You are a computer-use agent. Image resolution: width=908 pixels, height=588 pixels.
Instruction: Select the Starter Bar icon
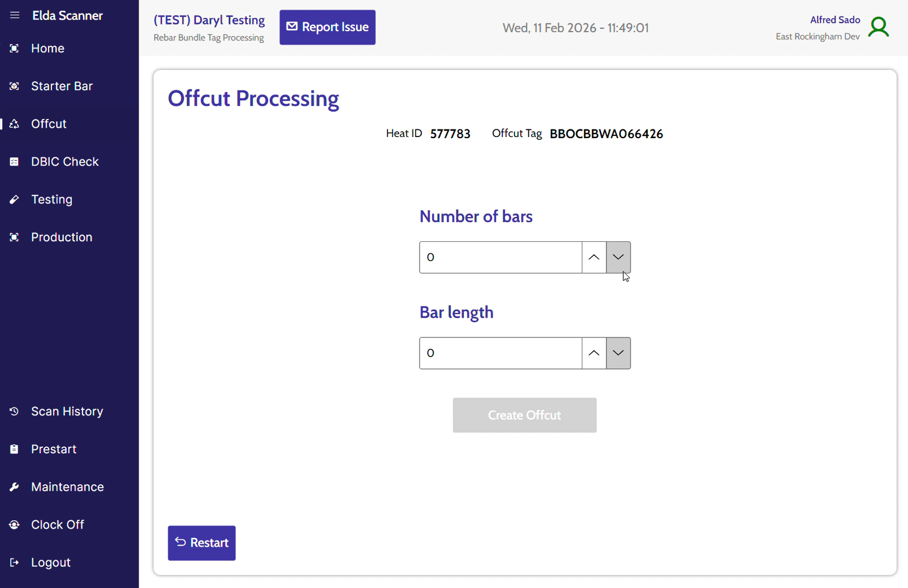click(15, 86)
